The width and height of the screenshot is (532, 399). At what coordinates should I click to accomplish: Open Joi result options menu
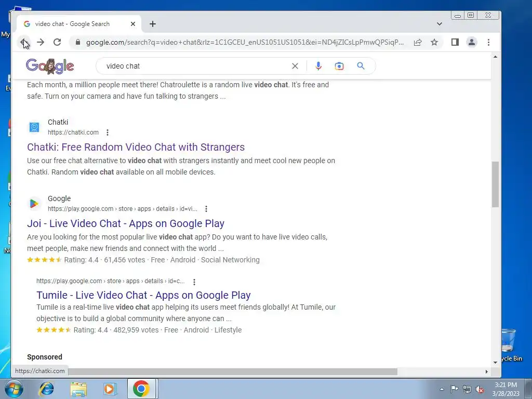click(x=206, y=209)
